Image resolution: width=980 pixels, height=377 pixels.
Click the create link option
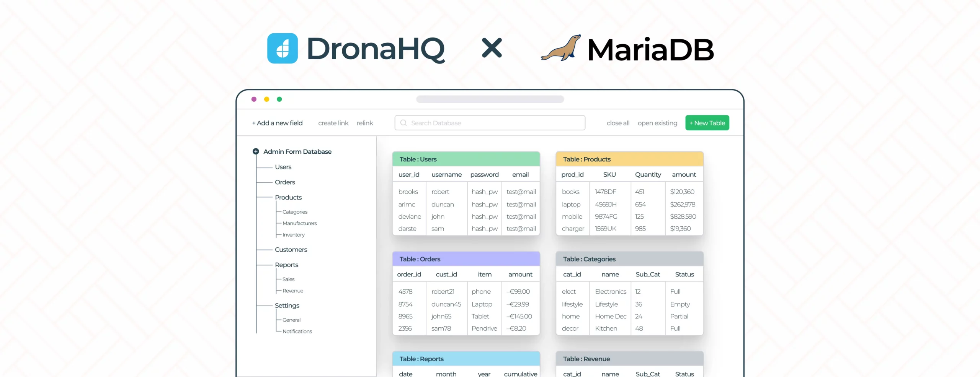(333, 123)
